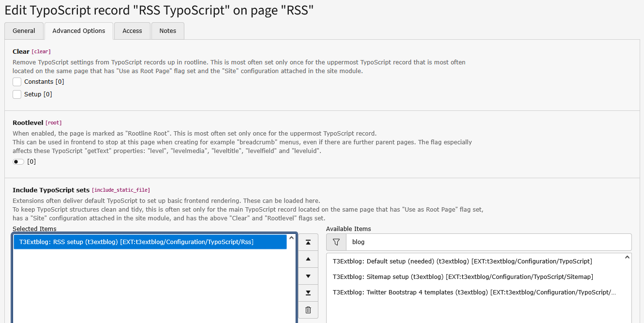
Task: Add T3Extblog Twitter Bootstrap 4 templates item
Action: click(x=474, y=292)
